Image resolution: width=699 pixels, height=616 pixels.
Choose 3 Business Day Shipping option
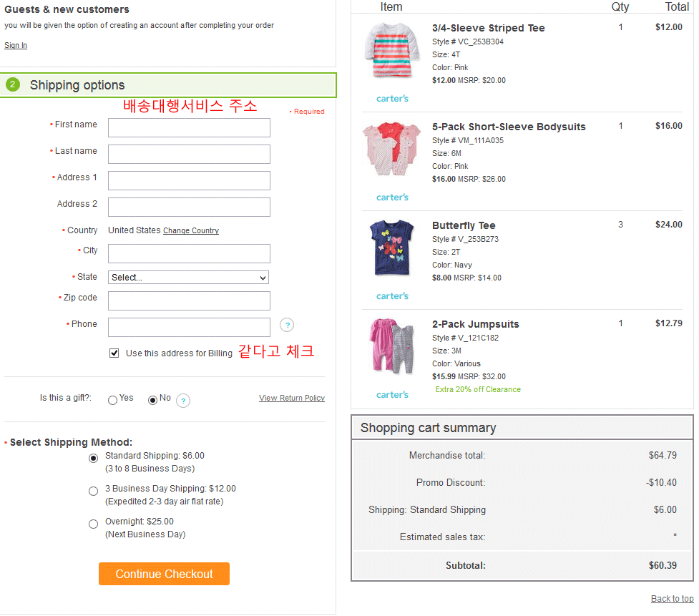pos(94,492)
